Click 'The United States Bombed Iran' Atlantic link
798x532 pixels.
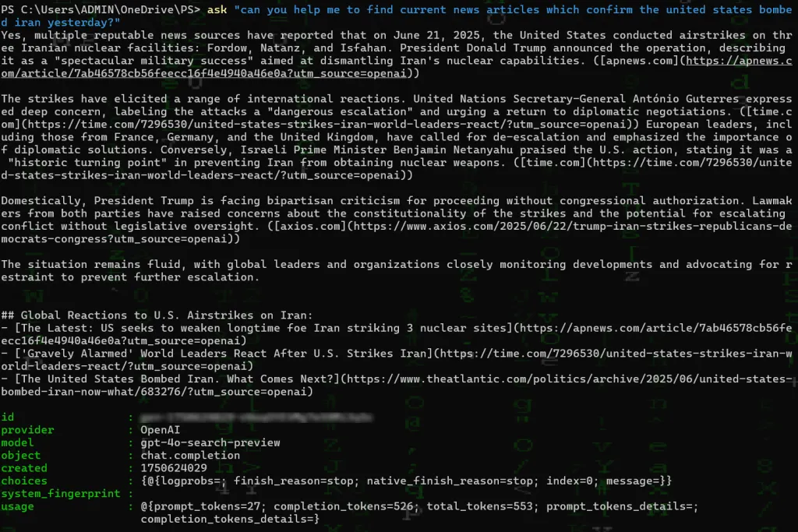pyautogui.click(x=171, y=379)
